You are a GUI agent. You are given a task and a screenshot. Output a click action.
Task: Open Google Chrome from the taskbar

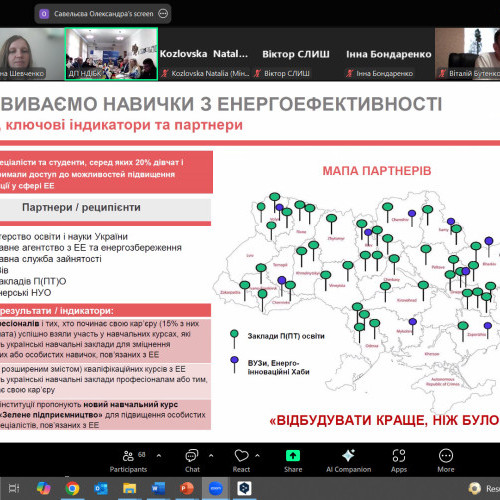[72, 488]
